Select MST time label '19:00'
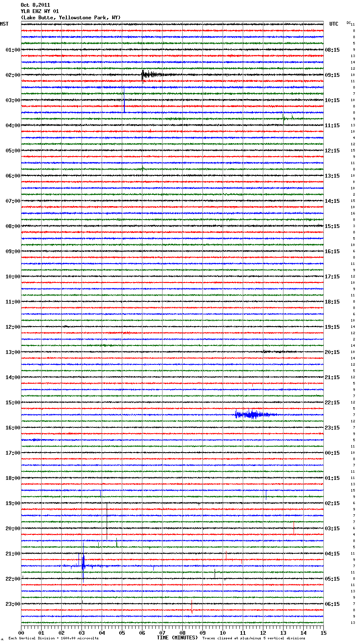This screenshot has width=357, height=644. [13, 503]
